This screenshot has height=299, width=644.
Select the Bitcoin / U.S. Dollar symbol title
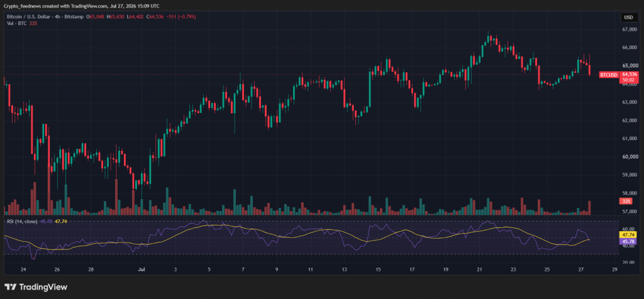coord(28,17)
